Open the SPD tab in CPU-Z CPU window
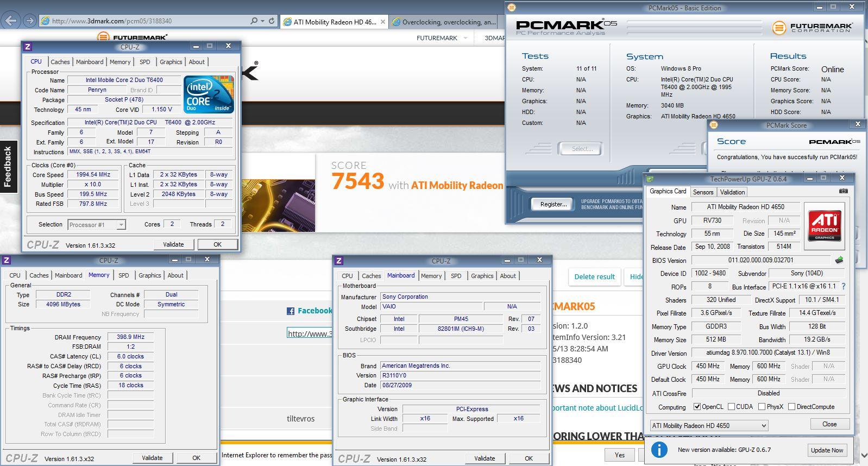868x466 pixels. coord(145,62)
